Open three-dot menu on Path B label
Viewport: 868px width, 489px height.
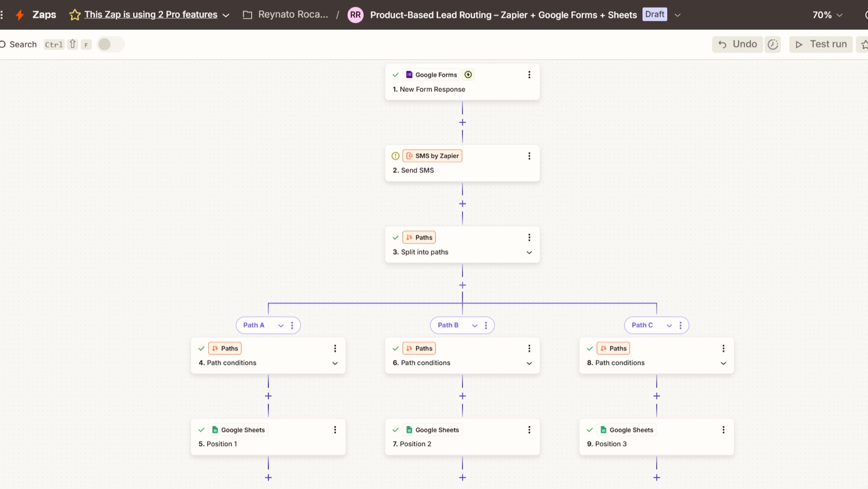pos(486,325)
